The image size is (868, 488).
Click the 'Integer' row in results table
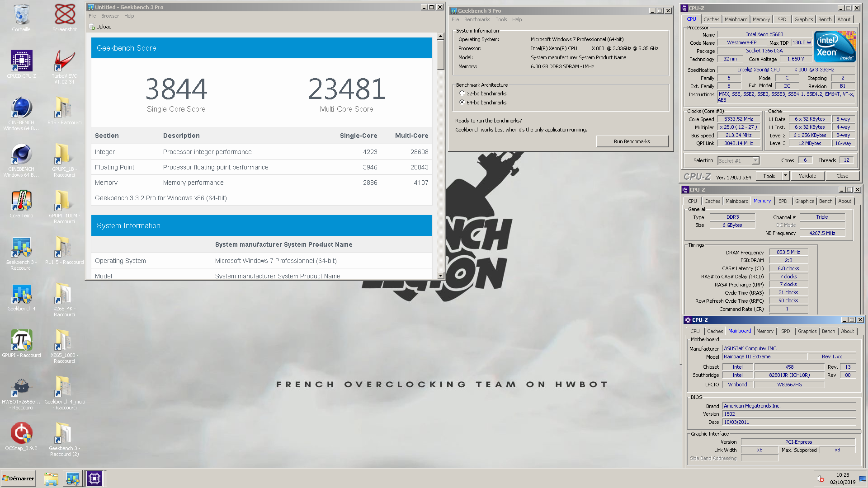point(261,152)
